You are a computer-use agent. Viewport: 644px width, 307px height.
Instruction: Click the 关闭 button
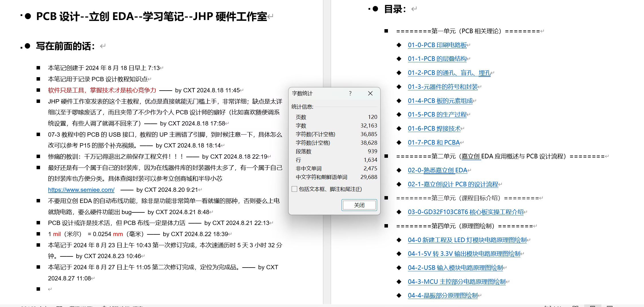(359, 205)
